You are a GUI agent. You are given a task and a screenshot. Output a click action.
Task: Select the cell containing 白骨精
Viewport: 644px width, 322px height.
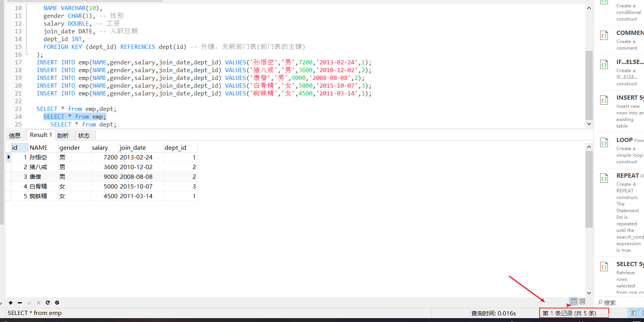(43, 186)
